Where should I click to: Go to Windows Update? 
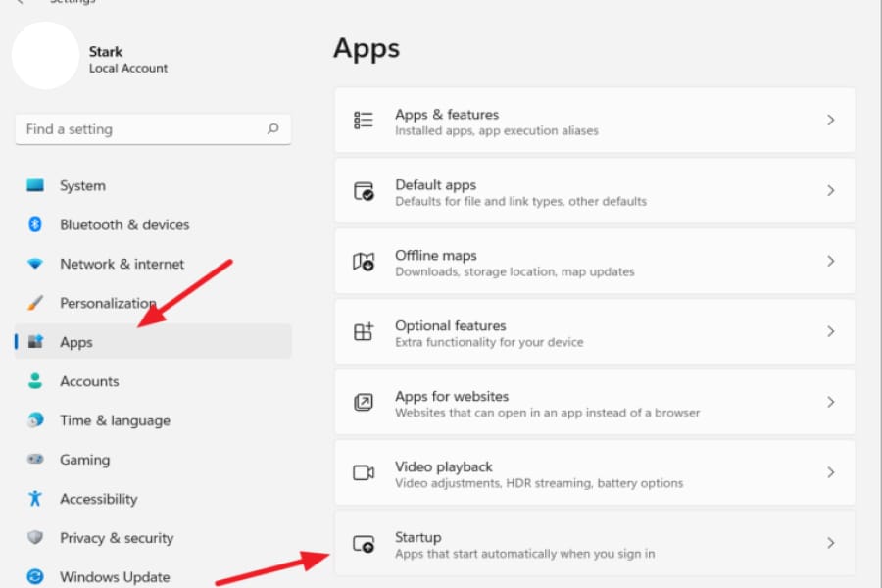[153, 576]
